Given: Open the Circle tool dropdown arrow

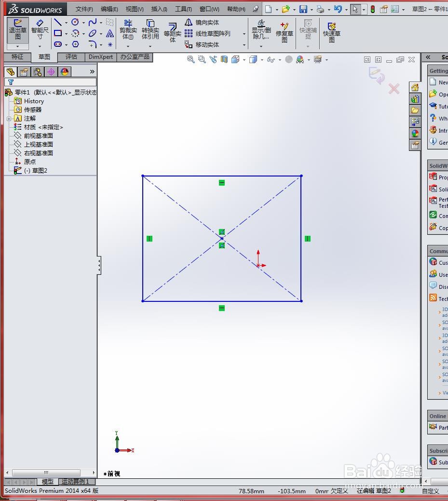Looking at the screenshot, I should (x=83, y=23).
